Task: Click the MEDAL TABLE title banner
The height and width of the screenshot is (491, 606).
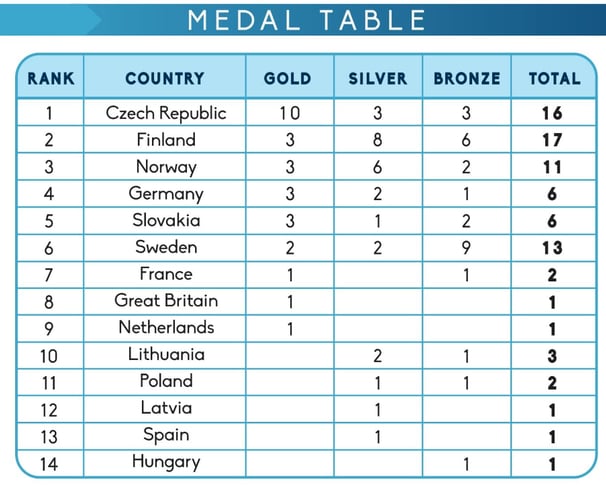Action: 303,20
